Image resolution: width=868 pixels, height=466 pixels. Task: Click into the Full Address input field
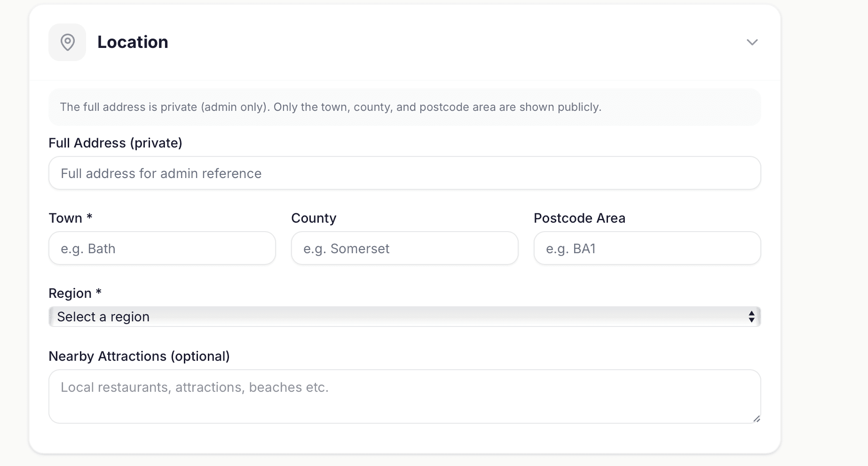[404, 173]
